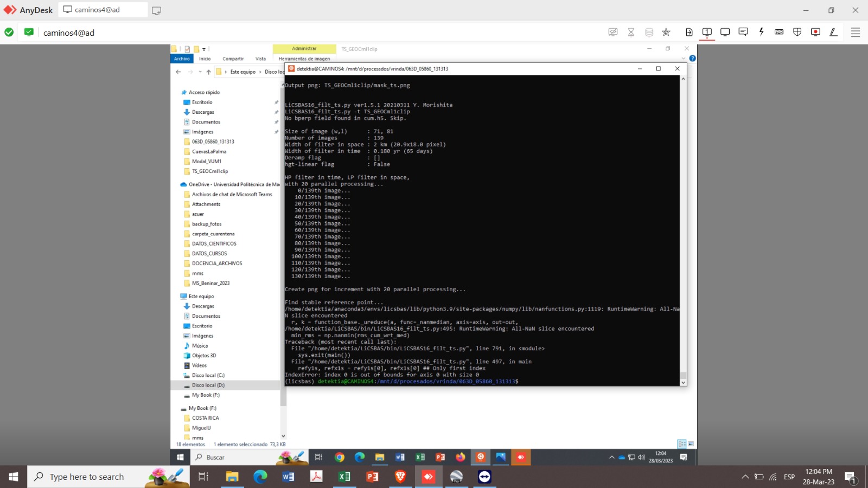868x488 pixels.
Task: Open TeamViewer icon on local taskbar
Action: 484,477
